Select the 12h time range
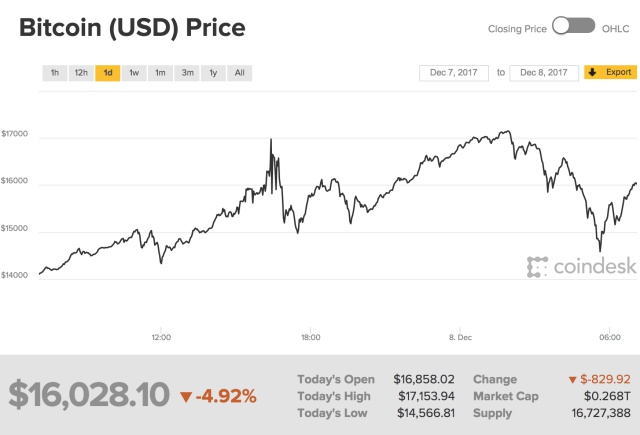 81,73
